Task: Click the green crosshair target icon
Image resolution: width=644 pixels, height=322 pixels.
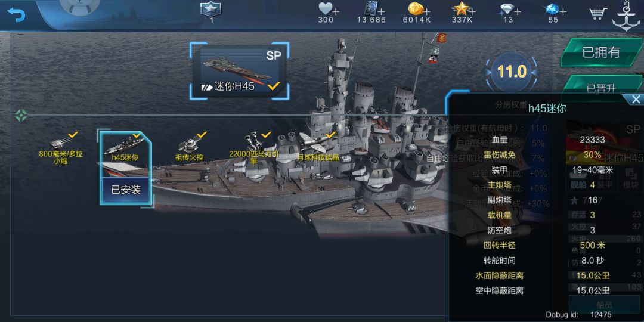Action: click(x=21, y=116)
